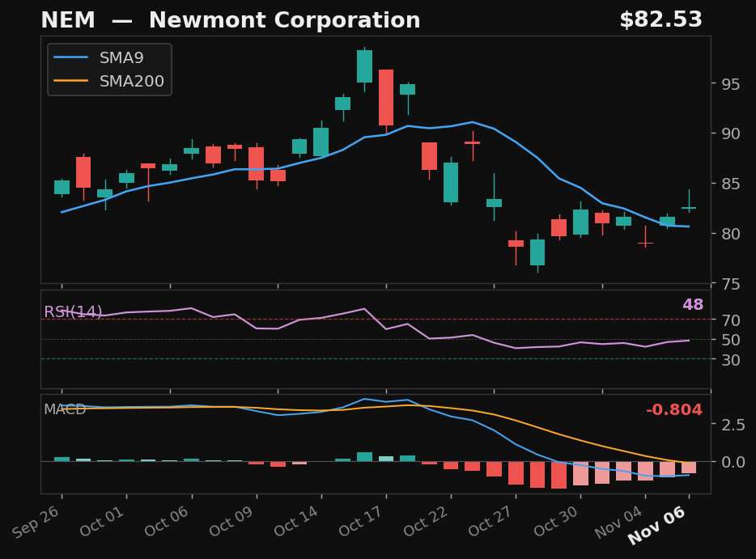Screen dimensions: 756x559
Task: Click the Oct 09 date label
Action: [231, 522]
